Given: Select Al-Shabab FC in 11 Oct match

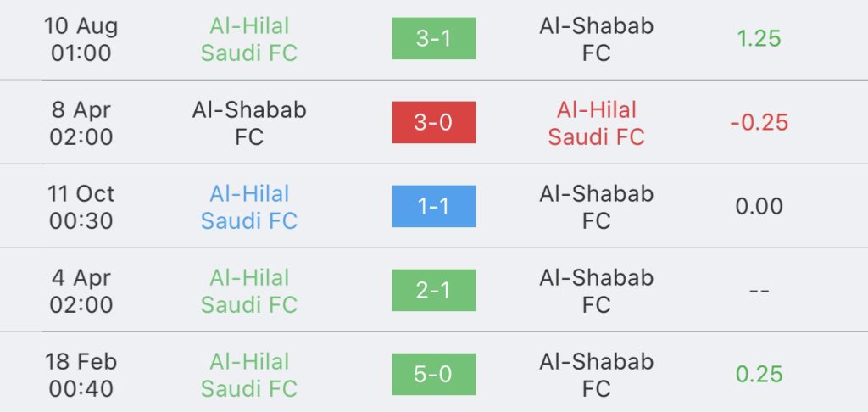Looking at the screenshot, I should (x=596, y=207).
